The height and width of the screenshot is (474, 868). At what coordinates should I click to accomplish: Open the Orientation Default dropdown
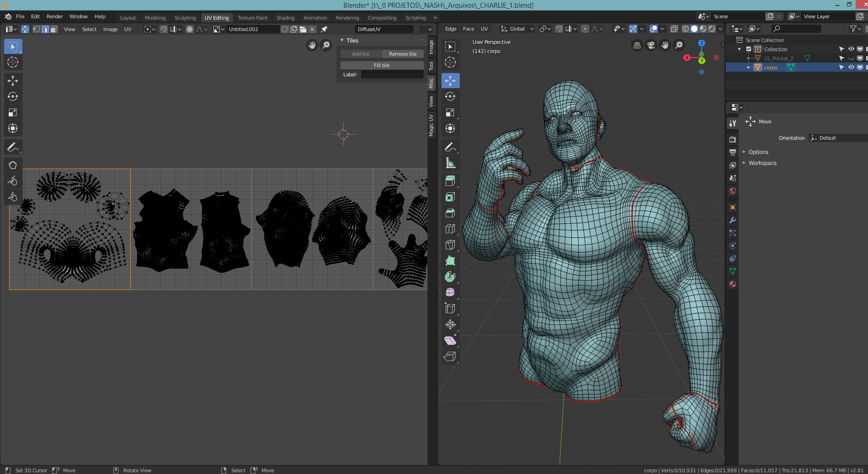click(838, 138)
